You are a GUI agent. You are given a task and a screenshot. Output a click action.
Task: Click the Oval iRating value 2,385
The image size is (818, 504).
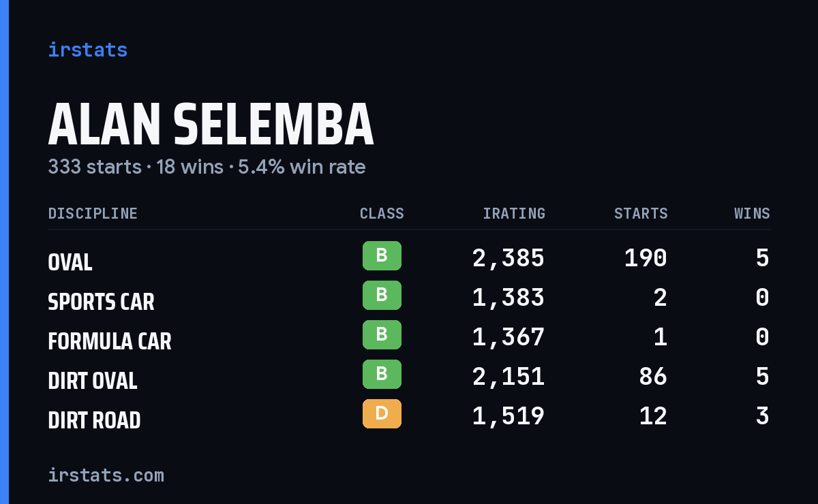click(x=509, y=258)
